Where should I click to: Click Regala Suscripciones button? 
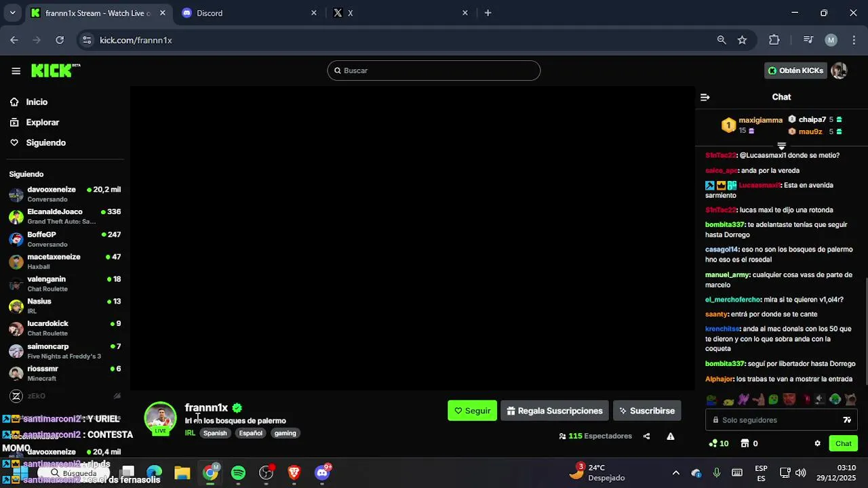coord(555,411)
